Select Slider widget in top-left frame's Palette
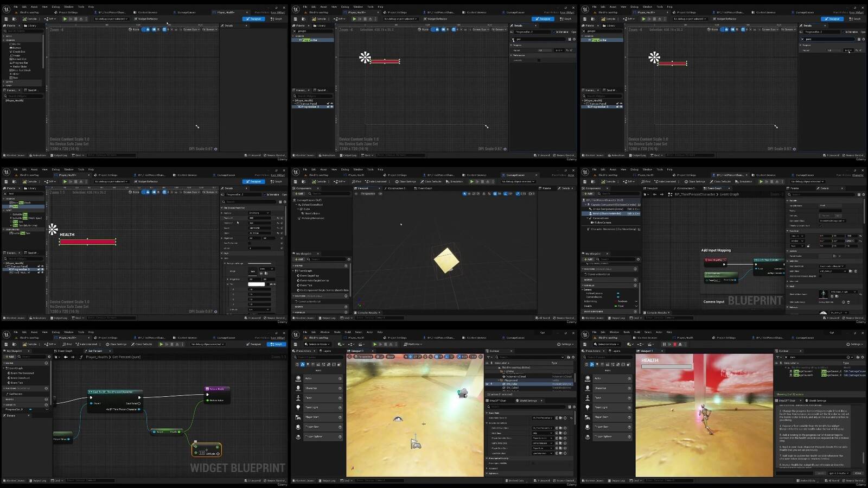This screenshot has height=488, width=868. [x=16, y=74]
